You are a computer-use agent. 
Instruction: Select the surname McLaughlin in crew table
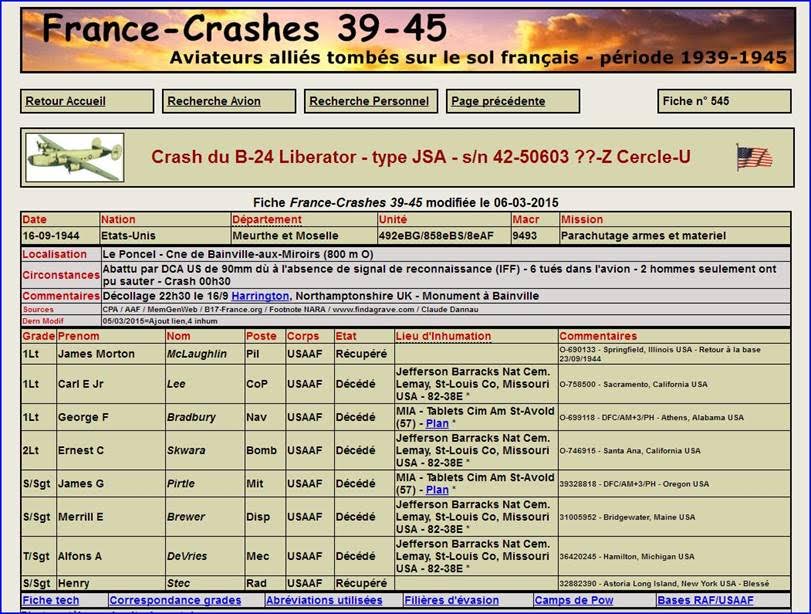click(198, 354)
